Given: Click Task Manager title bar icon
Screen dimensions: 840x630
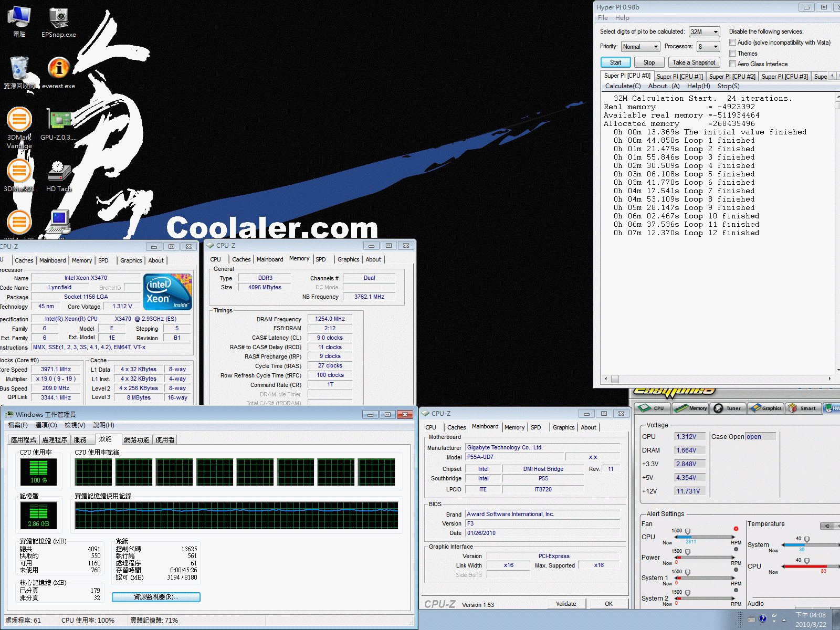Looking at the screenshot, I should pos(9,414).
